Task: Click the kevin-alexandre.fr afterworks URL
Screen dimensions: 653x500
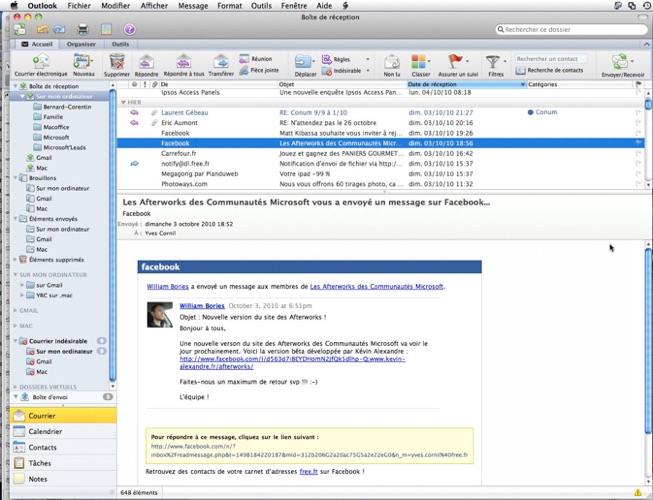Action: coord(292,363)
